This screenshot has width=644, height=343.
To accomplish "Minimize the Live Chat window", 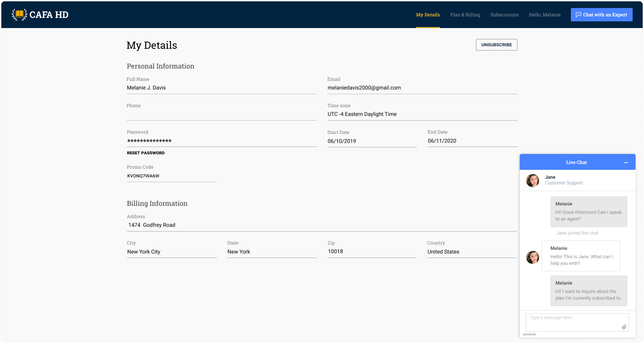I will [x=626, y=162].
